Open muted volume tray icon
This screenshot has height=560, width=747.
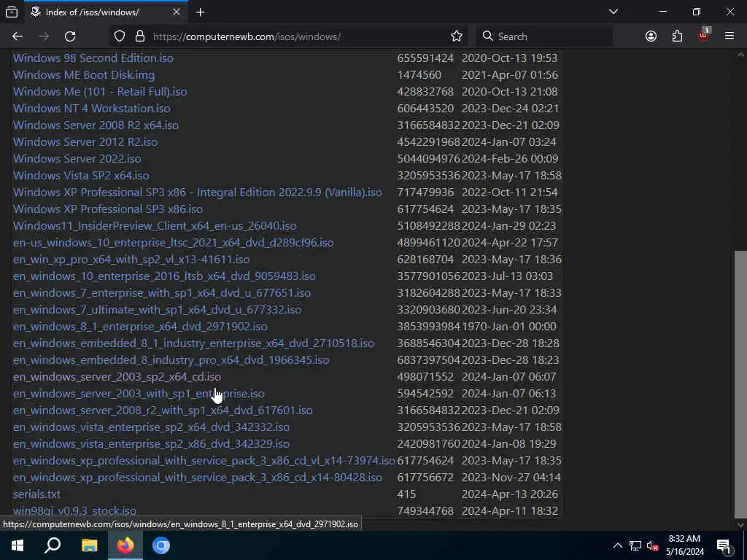point(652,545)
